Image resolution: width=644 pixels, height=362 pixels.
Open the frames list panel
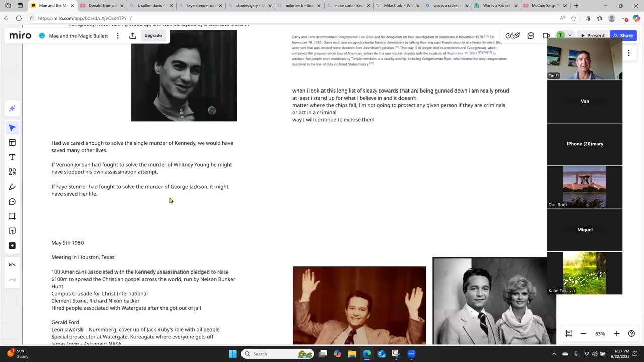pyautogui.click(x=569, y=334)
